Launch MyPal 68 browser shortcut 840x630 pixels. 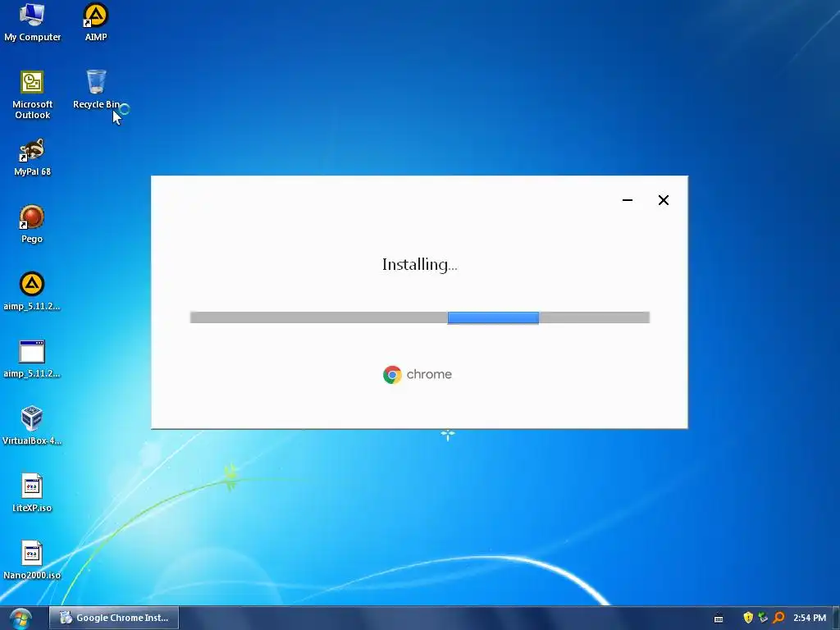[x=32, y=157]
